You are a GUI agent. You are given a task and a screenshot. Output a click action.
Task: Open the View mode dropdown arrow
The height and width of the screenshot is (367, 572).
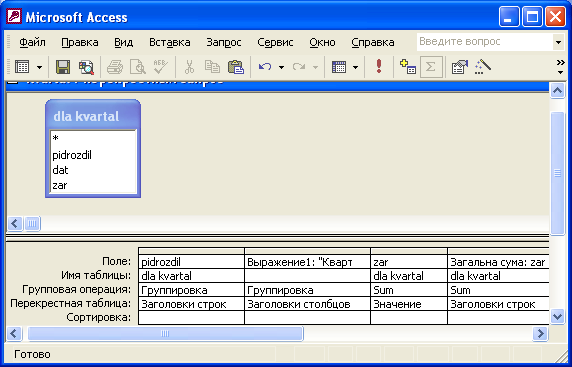point(39,67)
